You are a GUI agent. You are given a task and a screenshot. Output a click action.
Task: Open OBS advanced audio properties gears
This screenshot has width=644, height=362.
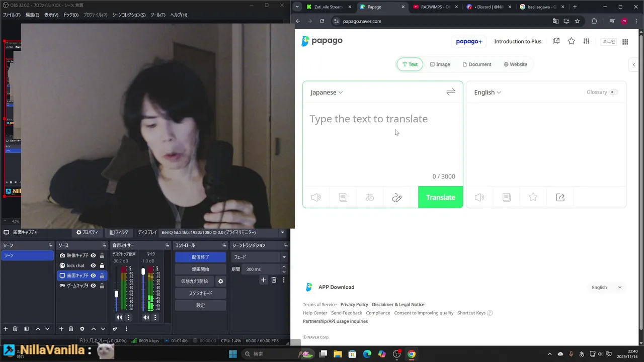coord(115,329)
